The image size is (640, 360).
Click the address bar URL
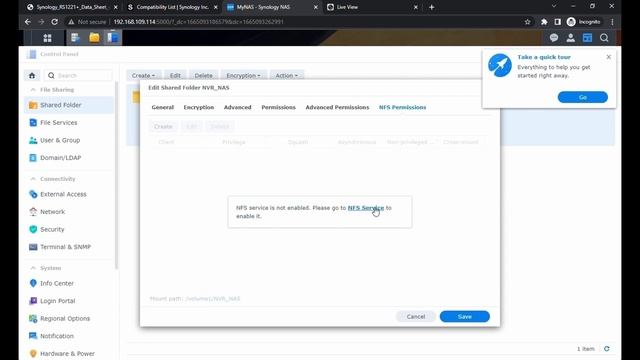[198, 22]
